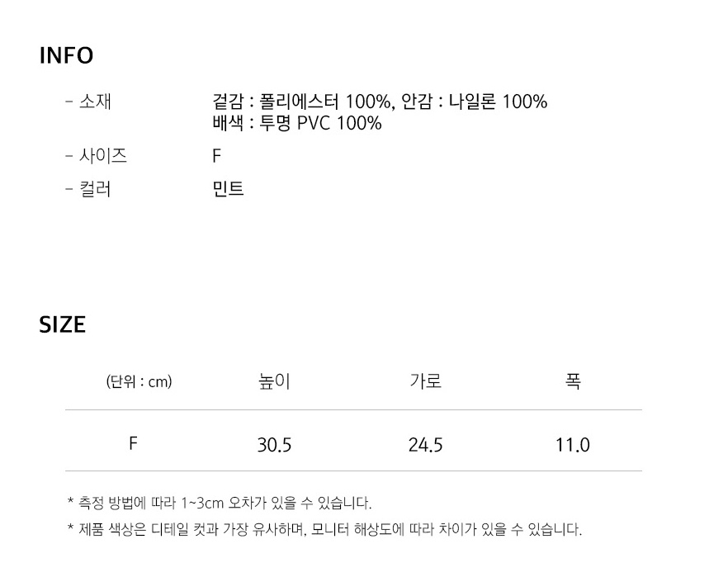This screenshot has width=728, height=577.
Task: Click the 1~3cm 오차 measurement note
Action: tap(219, 503)
